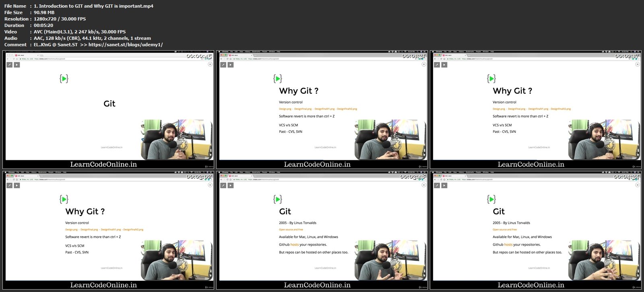Click the 'Git' heading in the 00:03:48 frame
Viewport: 644px width, 292px height.
[285, 212]
